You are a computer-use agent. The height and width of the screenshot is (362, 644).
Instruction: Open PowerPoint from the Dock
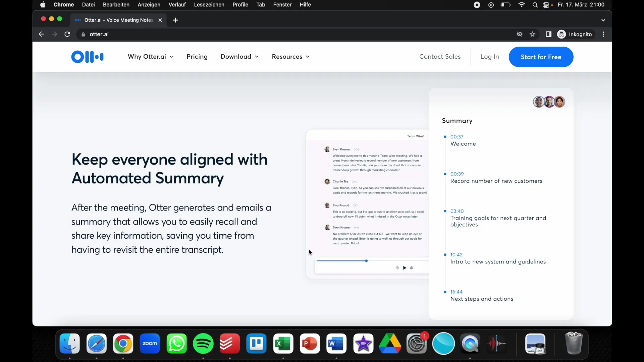click(310, 344)
